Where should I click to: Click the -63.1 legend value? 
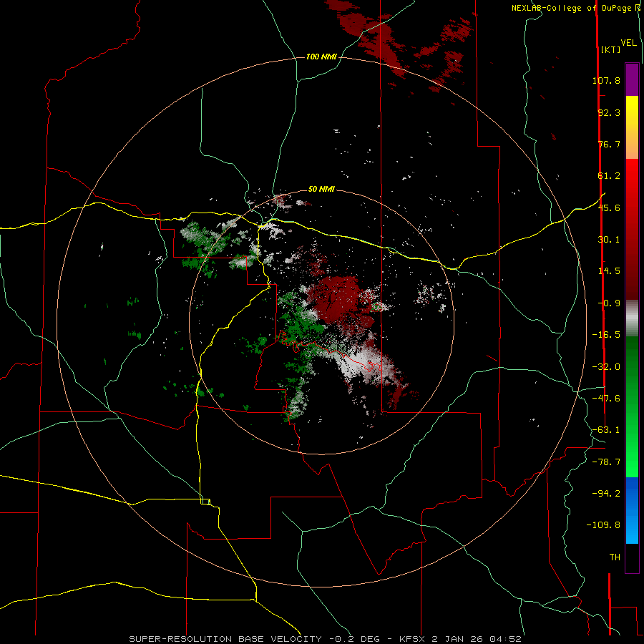606,430
